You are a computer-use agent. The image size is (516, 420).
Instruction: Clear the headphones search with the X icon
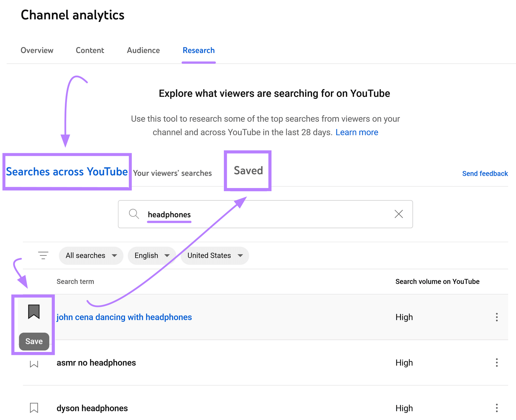[x=399, y=214]
